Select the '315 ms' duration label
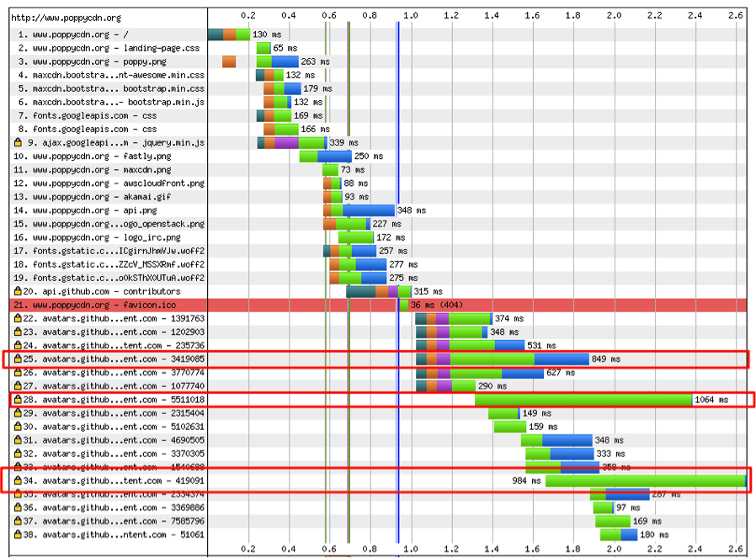Image resolution: width=756 pixels, height=558 pixels. (x=429, y=291)
